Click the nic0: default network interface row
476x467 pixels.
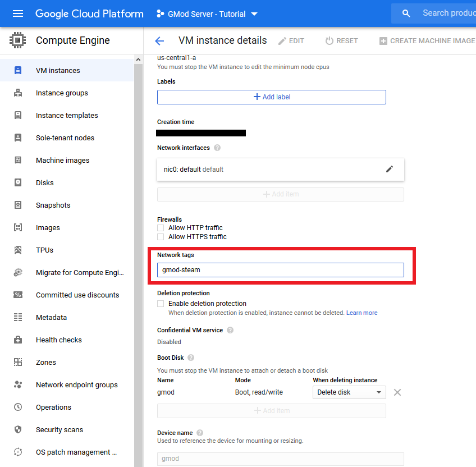281,170
